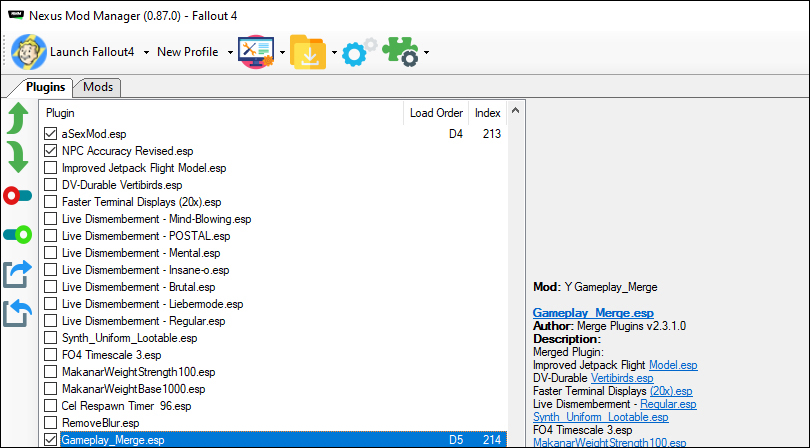The width and height of the screenshot is (810, 448).
Task: Select Live Dismemberment - Regular.esp row
Action: point(274,321)
